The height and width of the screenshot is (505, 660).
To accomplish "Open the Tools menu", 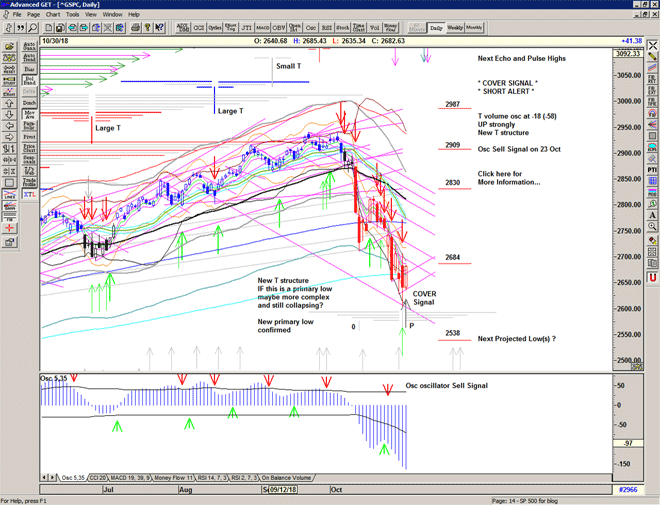I will (x=72, y=15).
